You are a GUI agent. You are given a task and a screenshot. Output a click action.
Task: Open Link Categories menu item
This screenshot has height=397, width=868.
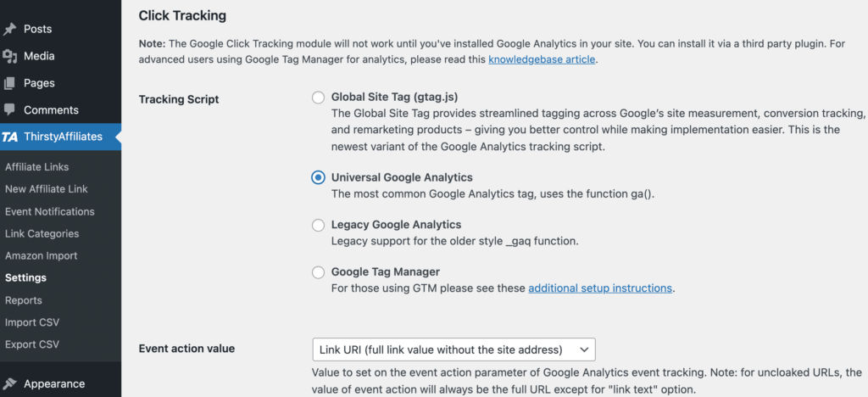click(x=42, y=233)
